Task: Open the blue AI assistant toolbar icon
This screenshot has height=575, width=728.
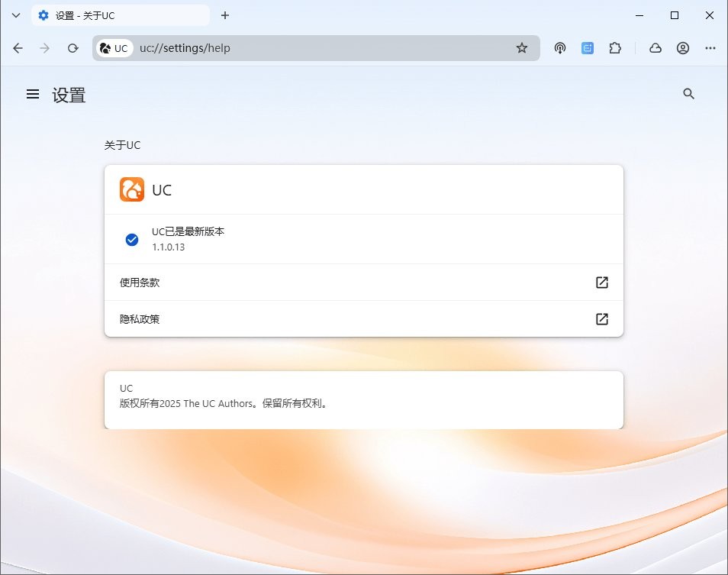Action: 588,48
